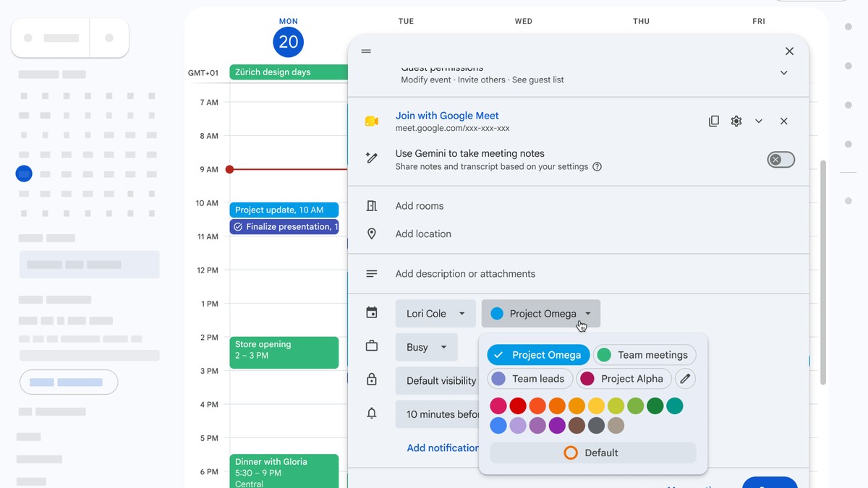Click the WED day column header
The height and width of the screenshot is (488, 868).
tap(524, 22)
